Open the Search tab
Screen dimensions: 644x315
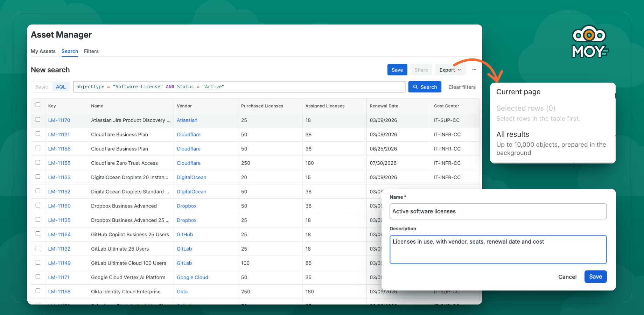(70, 51)
